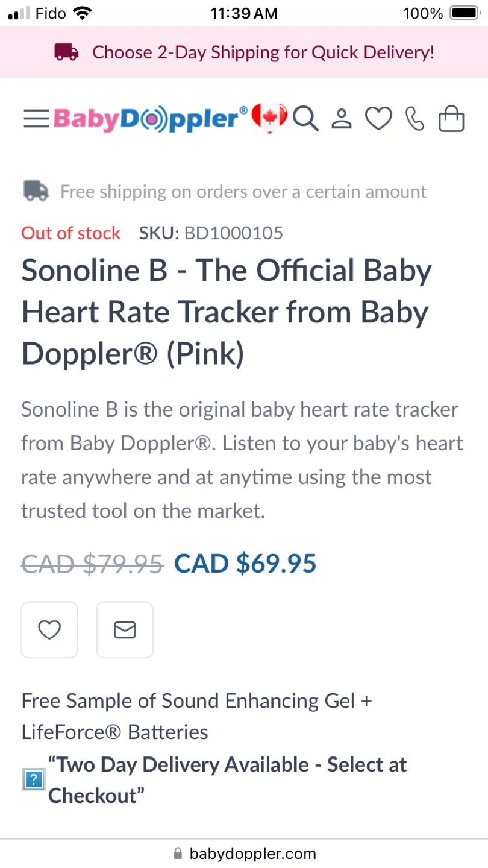Open the search magnifier icon
488x868 pixels.
pos(305,119)
